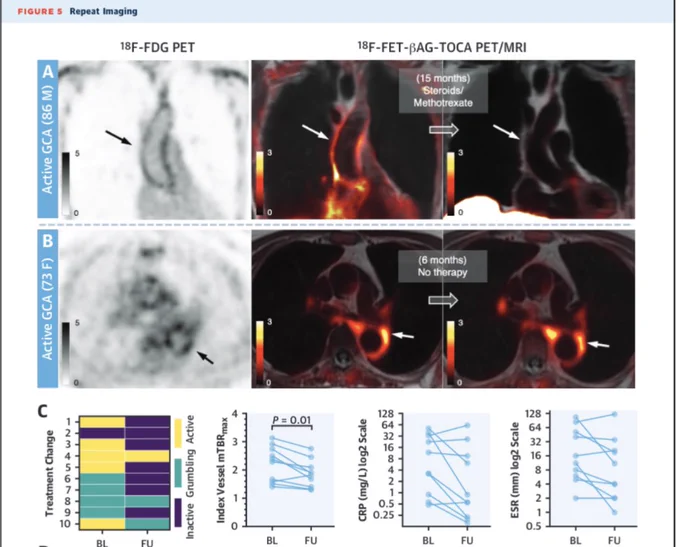Click the highest FU data point in CRP chart

[x=467, y=426]
